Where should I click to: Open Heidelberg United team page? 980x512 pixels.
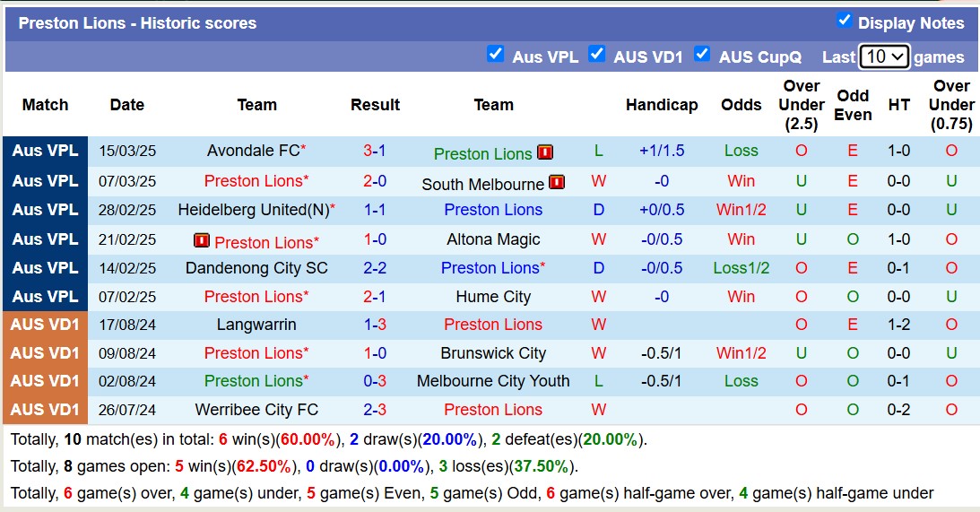coord(252,210)
